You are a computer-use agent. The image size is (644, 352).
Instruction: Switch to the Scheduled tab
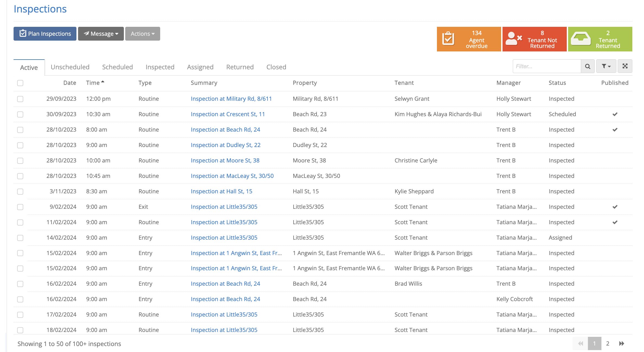[117, 67]
